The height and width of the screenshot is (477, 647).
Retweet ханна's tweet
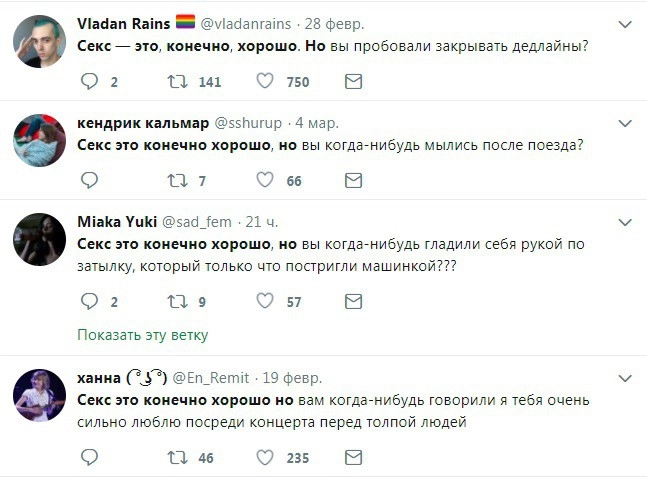coord(177,457)
